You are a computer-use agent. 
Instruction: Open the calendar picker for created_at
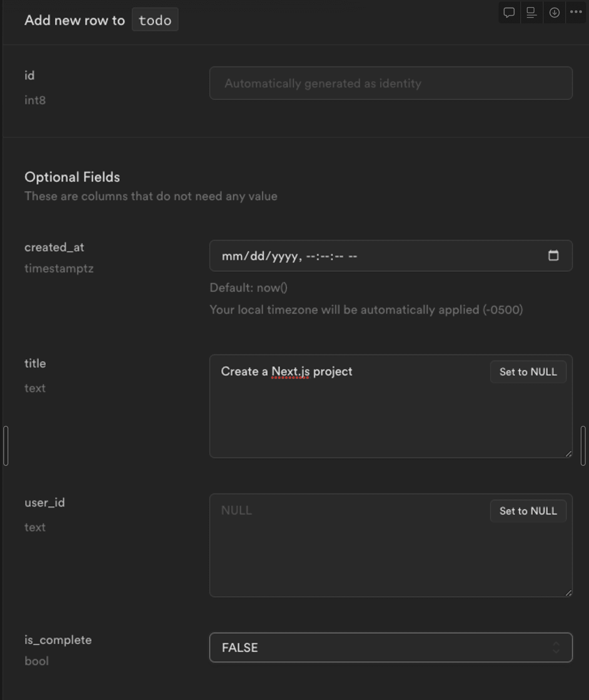[x=553, y=255]
